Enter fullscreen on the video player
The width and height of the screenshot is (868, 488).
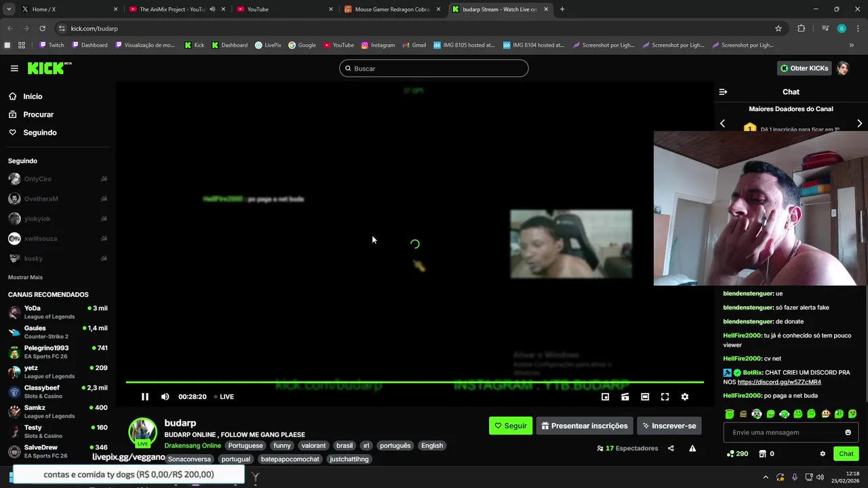pyautogui.click(x=665, y=396)
